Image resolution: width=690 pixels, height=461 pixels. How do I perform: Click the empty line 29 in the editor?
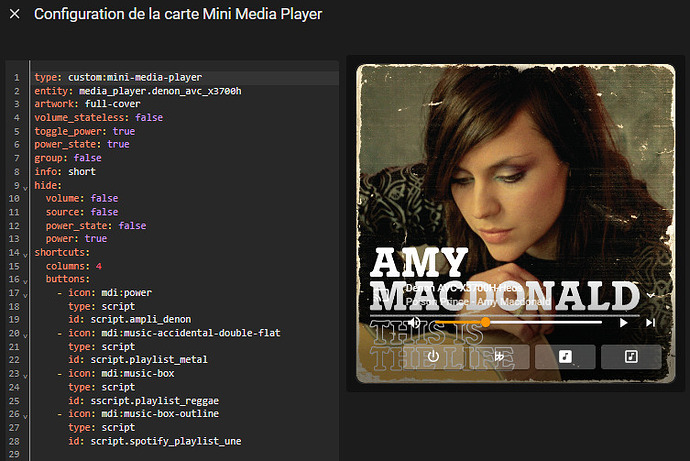tap(185, 454)
